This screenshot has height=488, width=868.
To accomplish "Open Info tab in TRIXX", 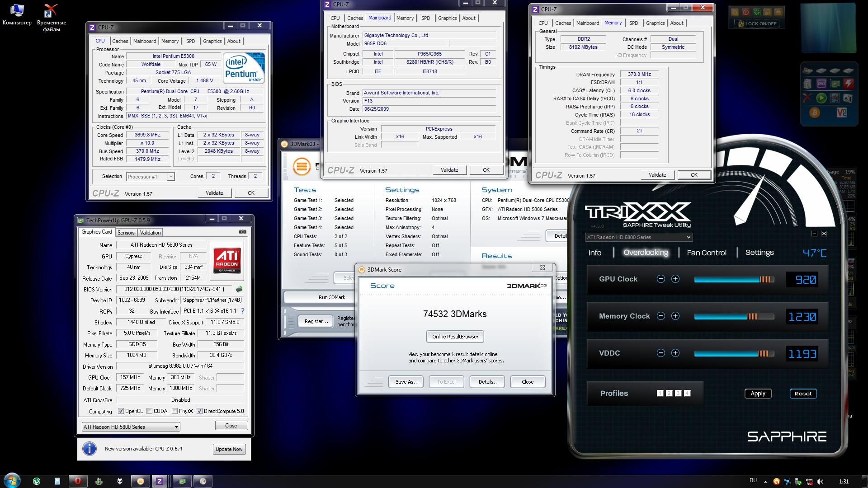I will coord(594,253).
